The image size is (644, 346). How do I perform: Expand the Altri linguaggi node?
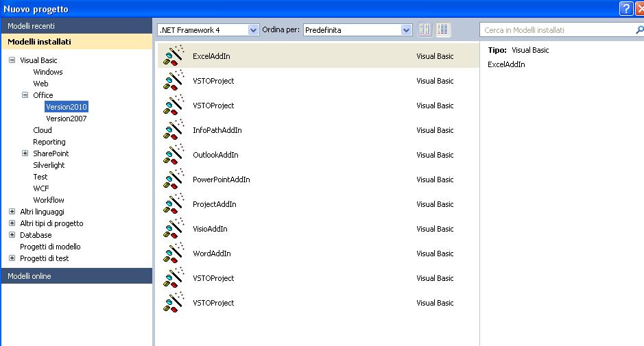[x=12, y=212]
